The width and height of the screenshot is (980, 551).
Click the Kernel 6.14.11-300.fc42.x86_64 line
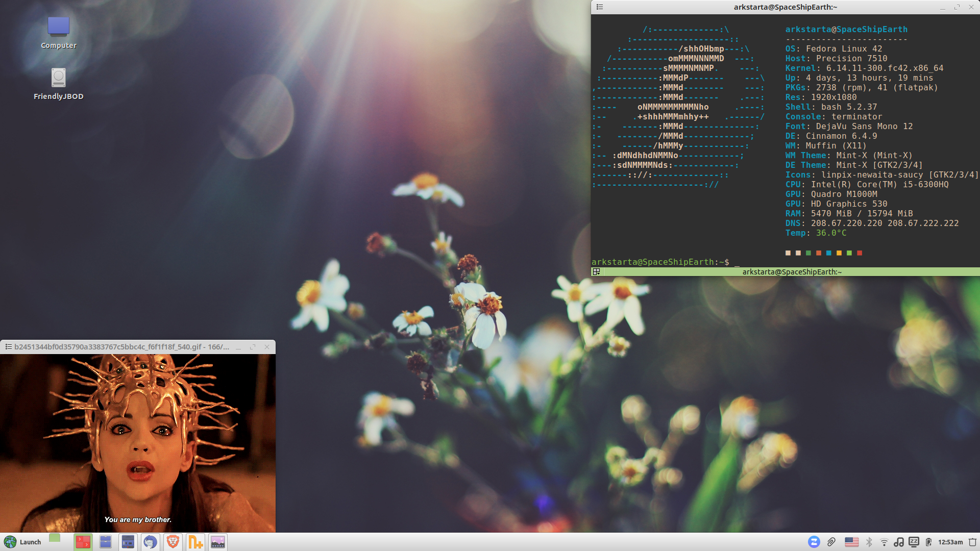[864, 68]
